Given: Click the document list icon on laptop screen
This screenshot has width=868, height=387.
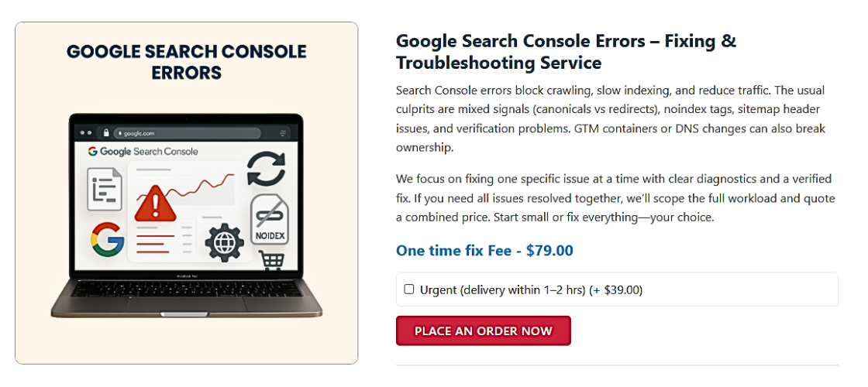Looking at the screenshot, I should point(105,189).
